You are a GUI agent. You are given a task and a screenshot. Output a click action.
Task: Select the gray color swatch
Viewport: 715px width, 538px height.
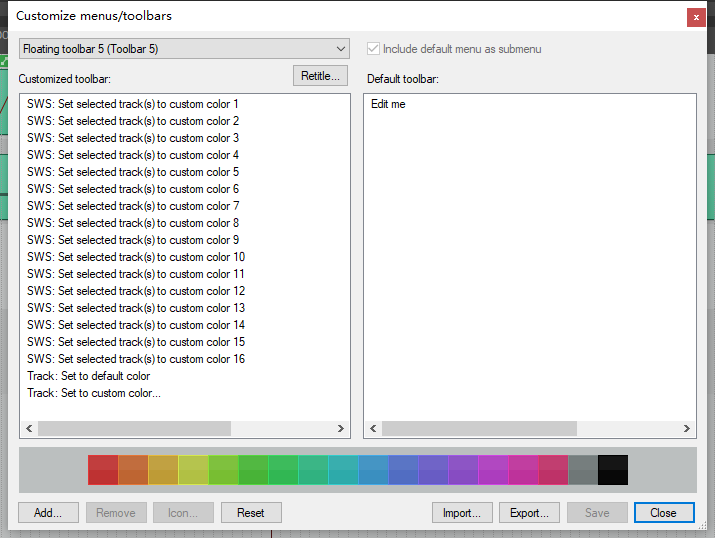[583, 470]
